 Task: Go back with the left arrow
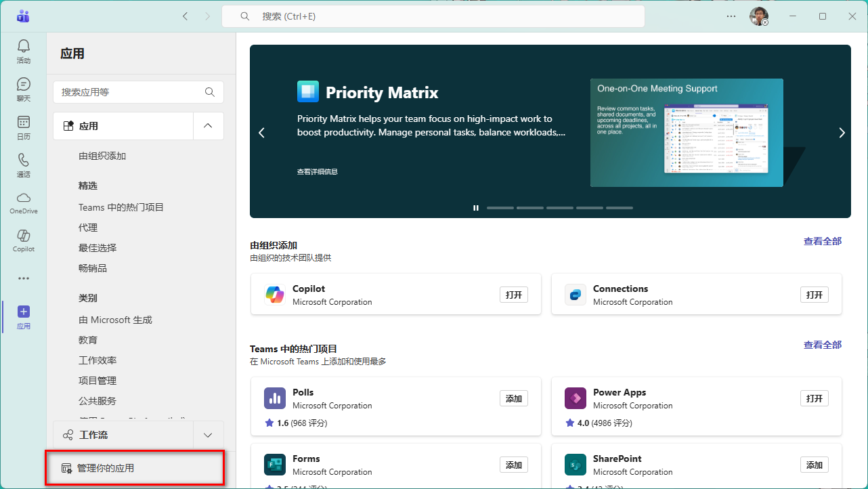(186, 16)
